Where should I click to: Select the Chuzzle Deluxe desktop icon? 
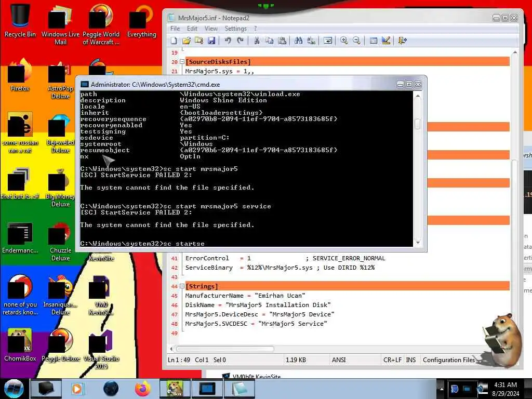tap(60, 241)
